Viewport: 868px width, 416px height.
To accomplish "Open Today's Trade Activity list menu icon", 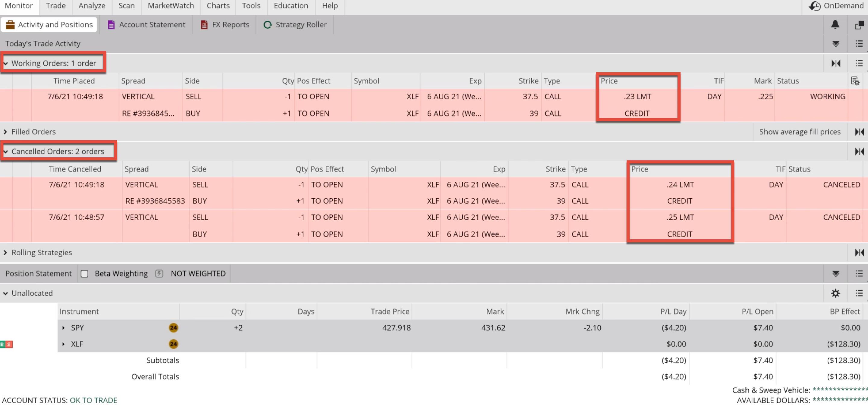I will click(x=859, y=44).
